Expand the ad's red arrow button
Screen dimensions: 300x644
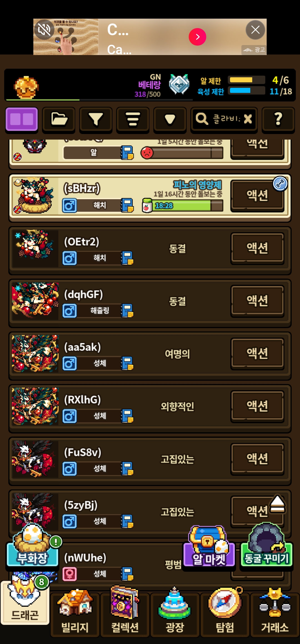click(197, 37)
